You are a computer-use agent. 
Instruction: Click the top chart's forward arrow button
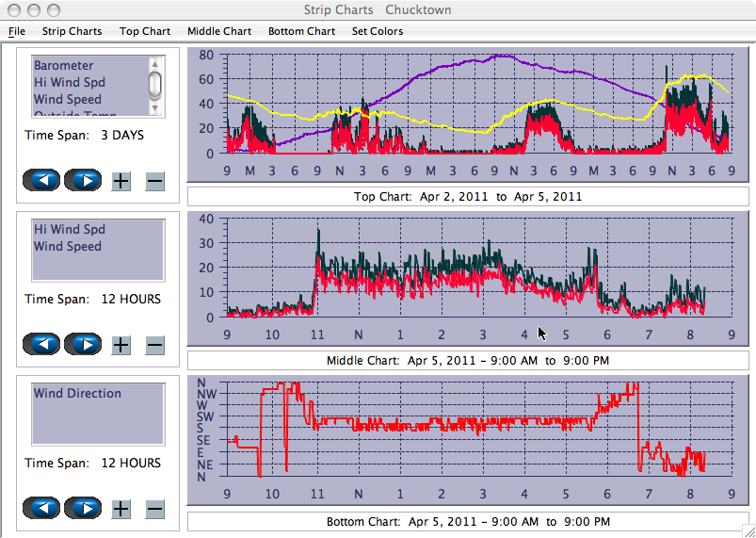tap(83, 180)
